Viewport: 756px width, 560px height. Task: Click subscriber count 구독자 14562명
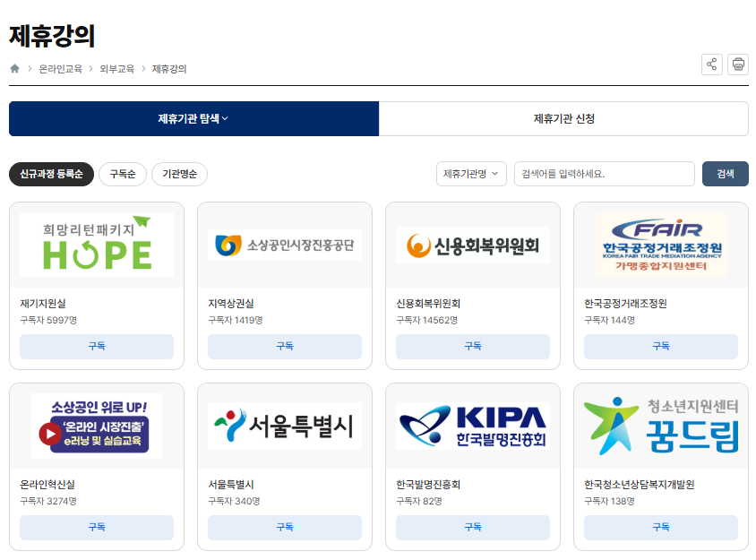[x=426, y=320]
